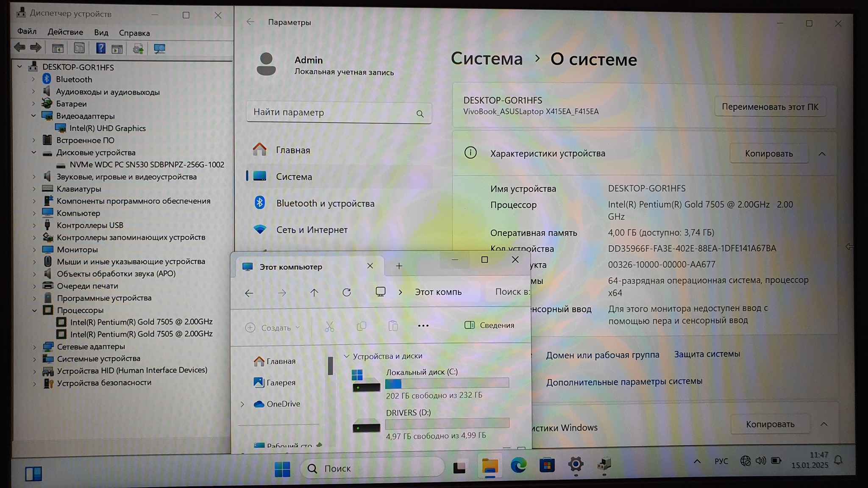Viewport: 868px width, 488px height.
Task: Click the Найти параметр search field
Action: tap(333, 113)
